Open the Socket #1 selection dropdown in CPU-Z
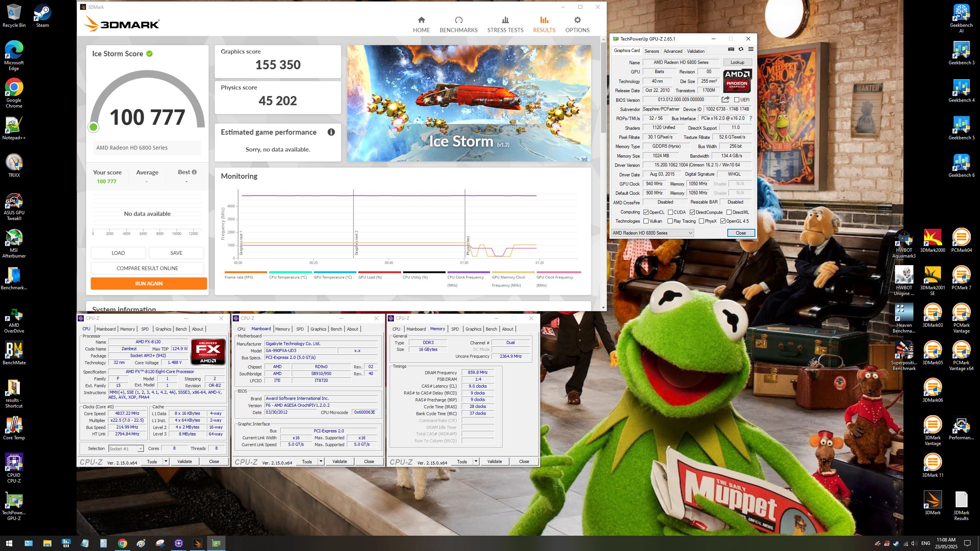The width and height of the screenshot is (980, 551). (126, 448)
